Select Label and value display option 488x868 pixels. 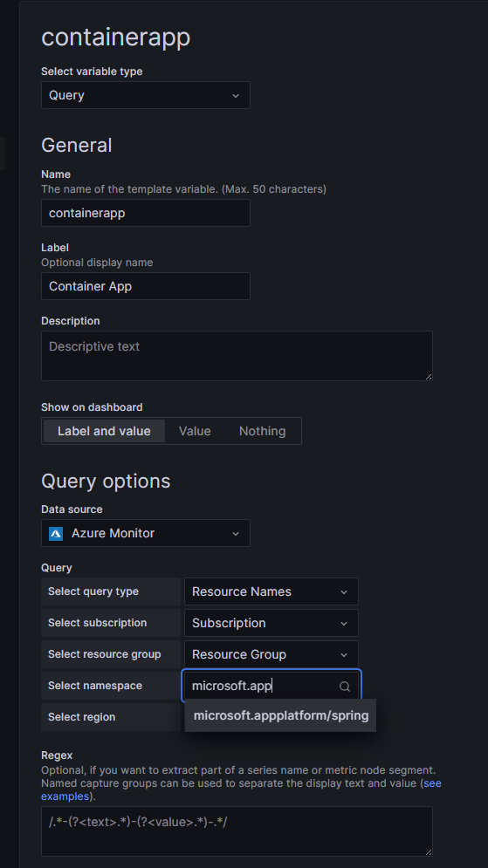click(104, 431)
